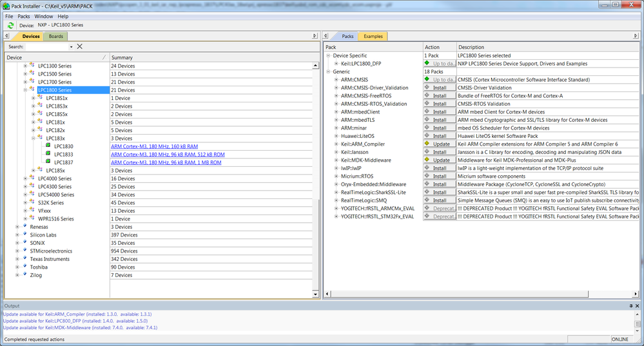Click the LPC18S1x subfamily icon
The height and width of the screenshot is (346, 644).
click(x=40, y=97)
